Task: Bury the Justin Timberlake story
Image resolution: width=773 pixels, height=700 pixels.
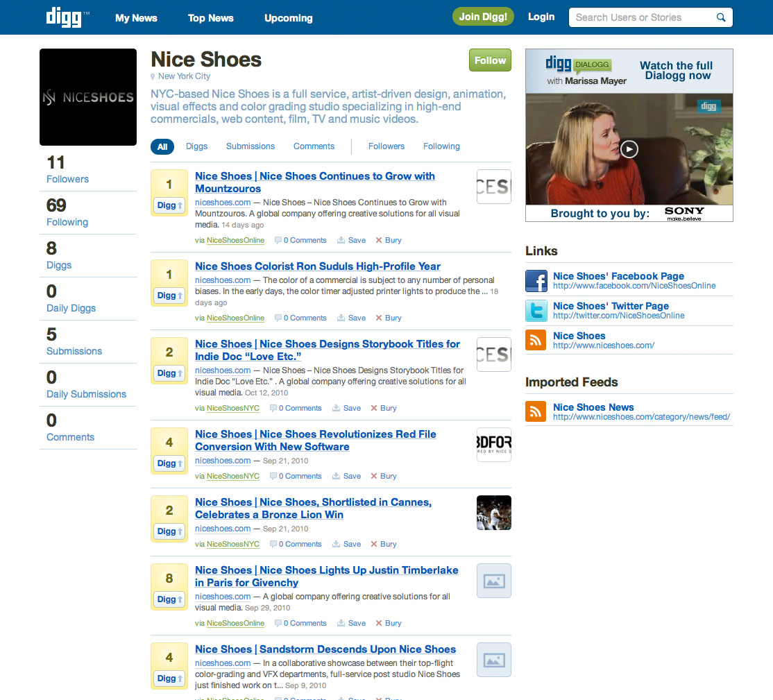Action: [389, 623]
